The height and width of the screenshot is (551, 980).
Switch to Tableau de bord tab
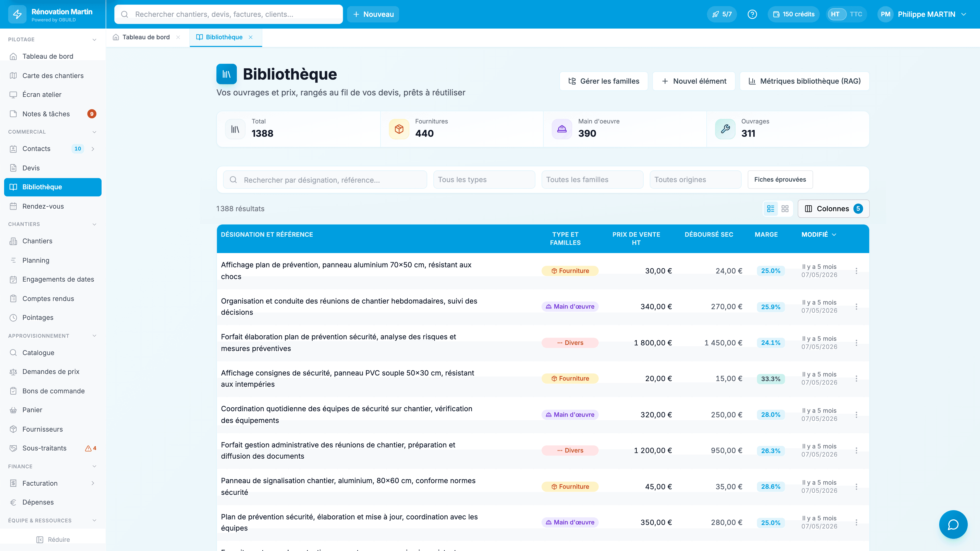pos(146,37)
